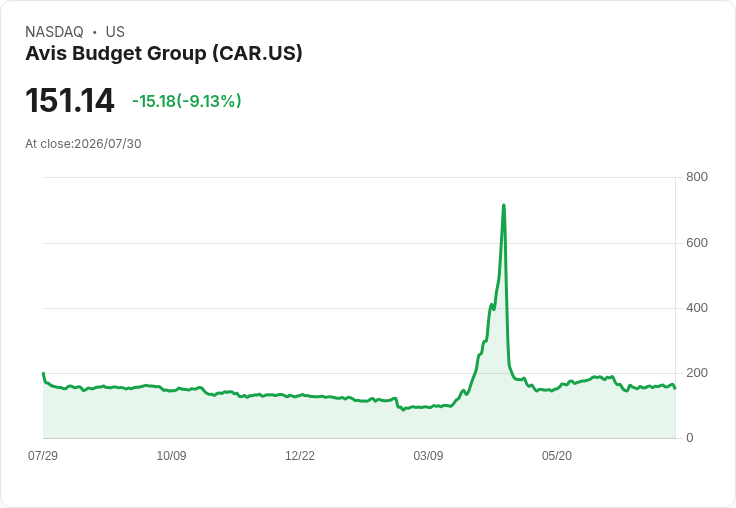Click the 151.14 price value
The image size is (736, 508).
69,100
